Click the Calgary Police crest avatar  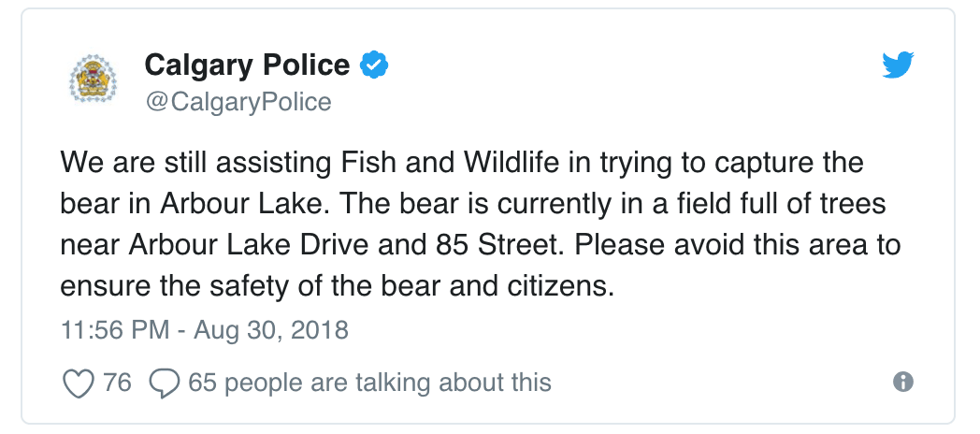click(x=94, y=79)
